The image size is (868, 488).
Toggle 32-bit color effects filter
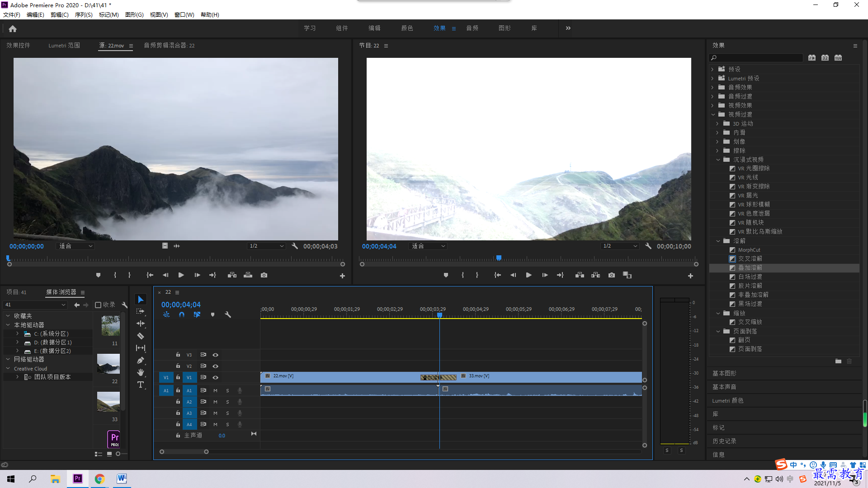[x=825, y=58]
